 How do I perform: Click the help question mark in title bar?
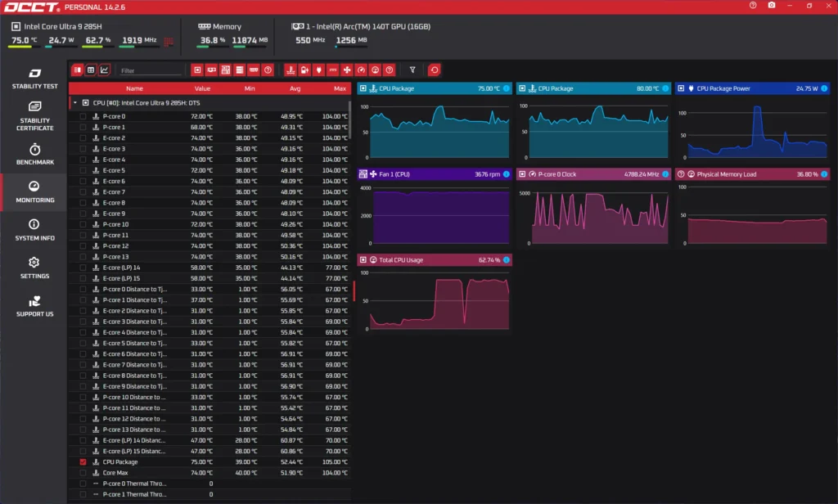point(753,6)
